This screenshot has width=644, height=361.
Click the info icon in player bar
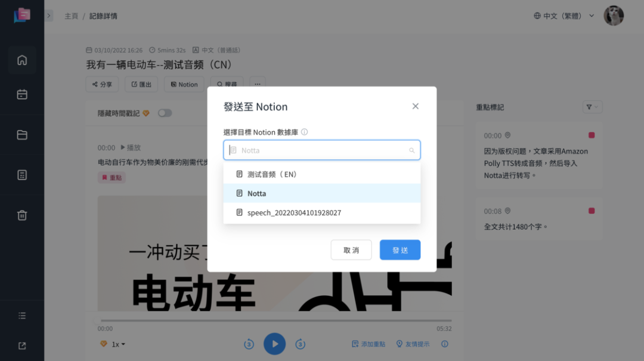(x=445, y=344)
